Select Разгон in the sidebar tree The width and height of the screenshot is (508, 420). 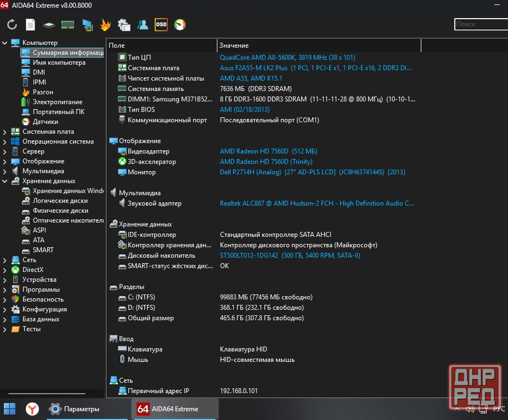[43, 92]
